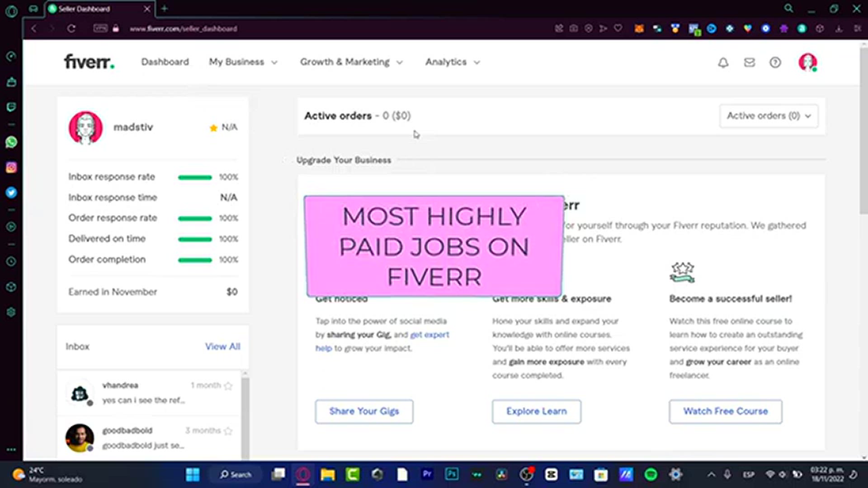The image size is (868, 488).
Task: Click Order response rate progress bar
Action: pos(195,218)
